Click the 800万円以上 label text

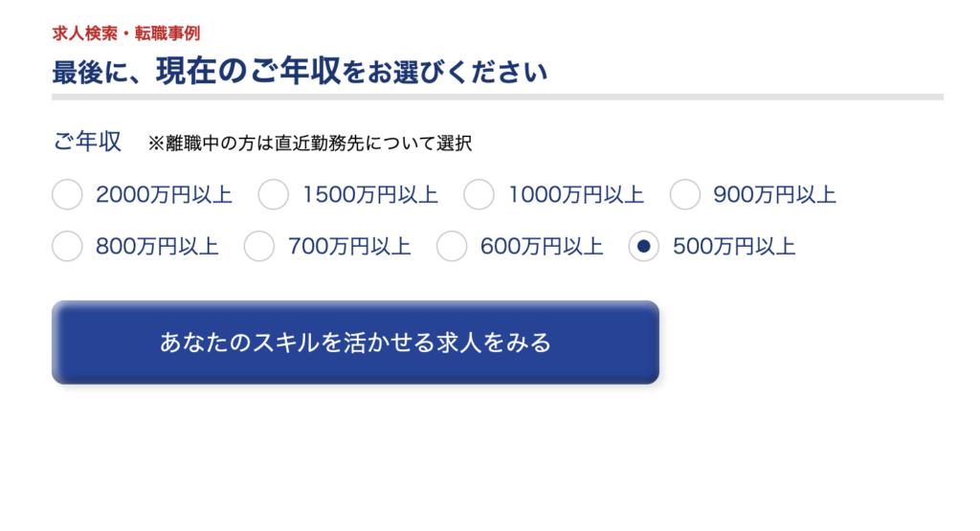coord(157,247)
